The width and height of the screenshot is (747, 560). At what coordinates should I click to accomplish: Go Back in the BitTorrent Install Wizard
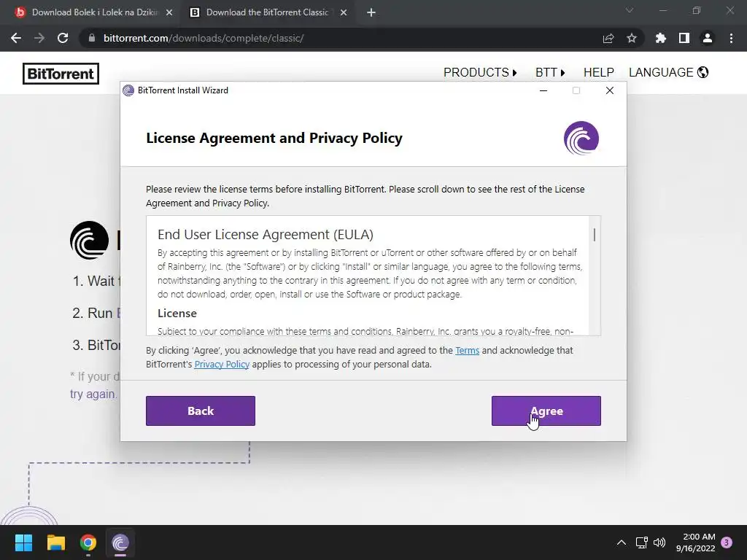201,411
